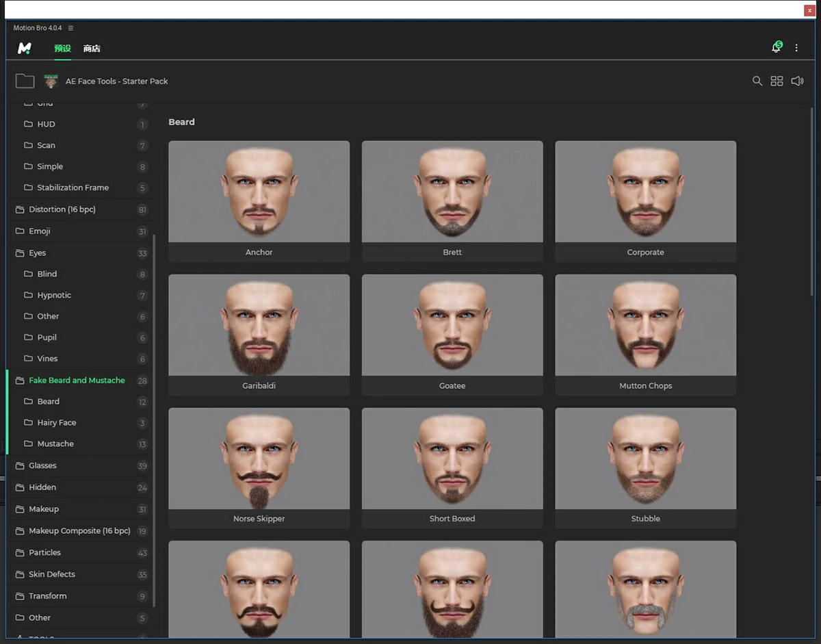Select the Short Boxed preset
This screenshot has height=644, width=821.
(x=452, y=468)
